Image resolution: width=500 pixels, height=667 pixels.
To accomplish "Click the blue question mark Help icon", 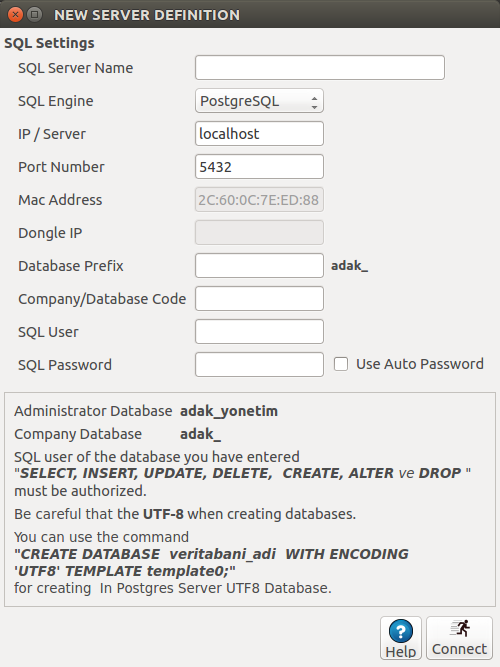I will tap(400, 631).
